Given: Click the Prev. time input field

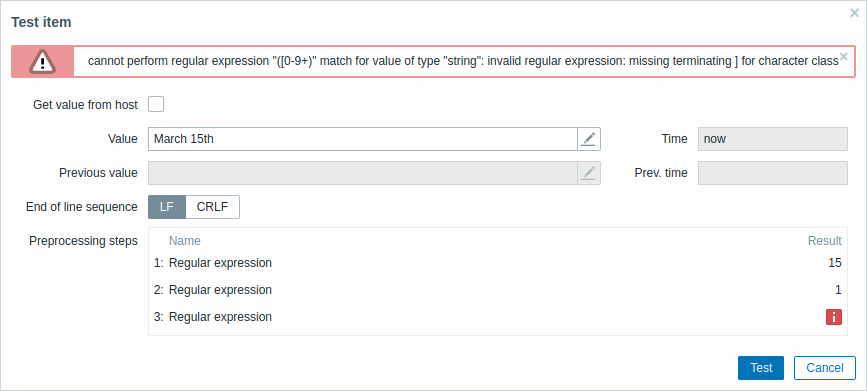Looking at the screenshot, I should coord(772,173).
